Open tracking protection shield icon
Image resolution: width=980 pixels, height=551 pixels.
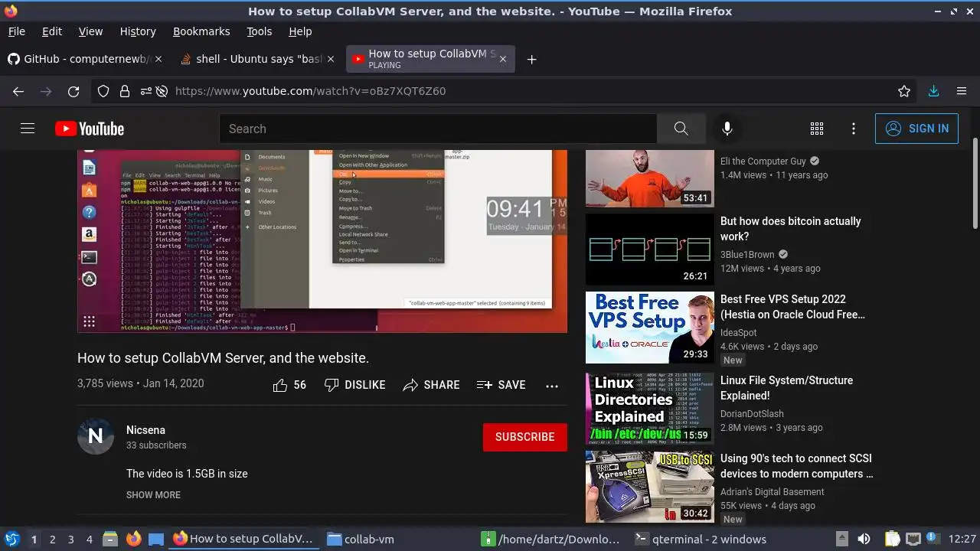(x=103, y=91)
